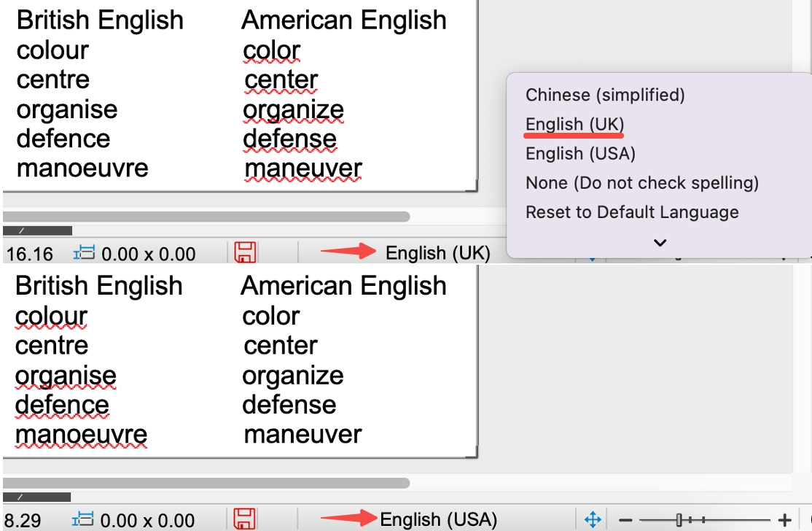Image resolution: width=812 pixels, height=531 pixels.
Task: Click the unsaved-document icon in the upper status bar
Action: [246, 253]
